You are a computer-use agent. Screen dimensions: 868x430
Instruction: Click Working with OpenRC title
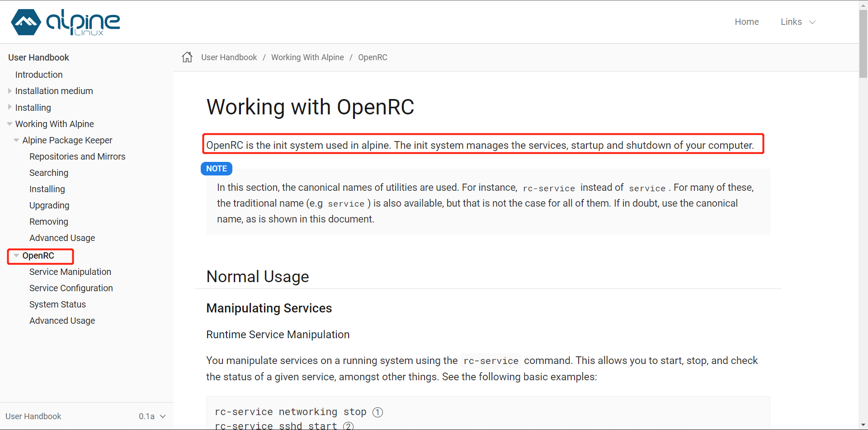point(310,107)
